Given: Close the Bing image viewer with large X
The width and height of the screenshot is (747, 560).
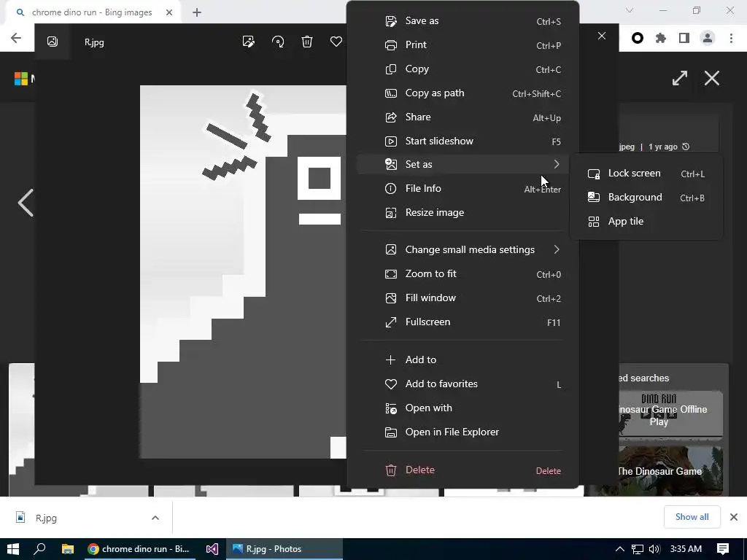Looking at the screenshot, I should (712, 78).
